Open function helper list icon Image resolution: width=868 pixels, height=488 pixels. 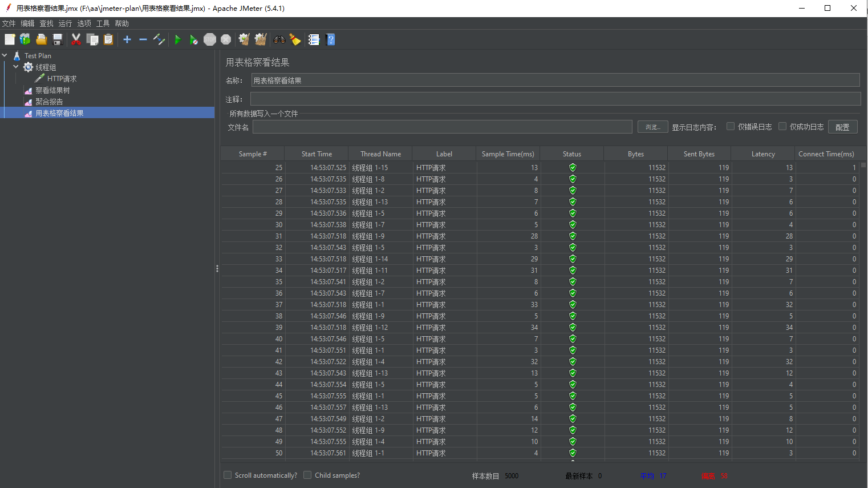[x=314, y=39]
